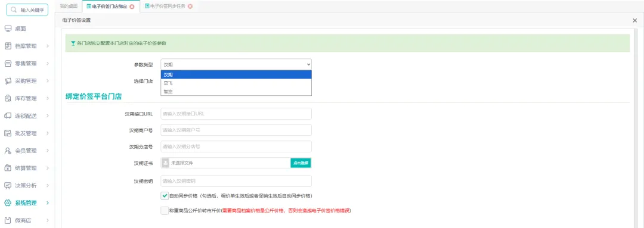Enable 称重商品公斤价转市斤价 checkbox
The image size is (644, 228).
click(x=165, y=210)
